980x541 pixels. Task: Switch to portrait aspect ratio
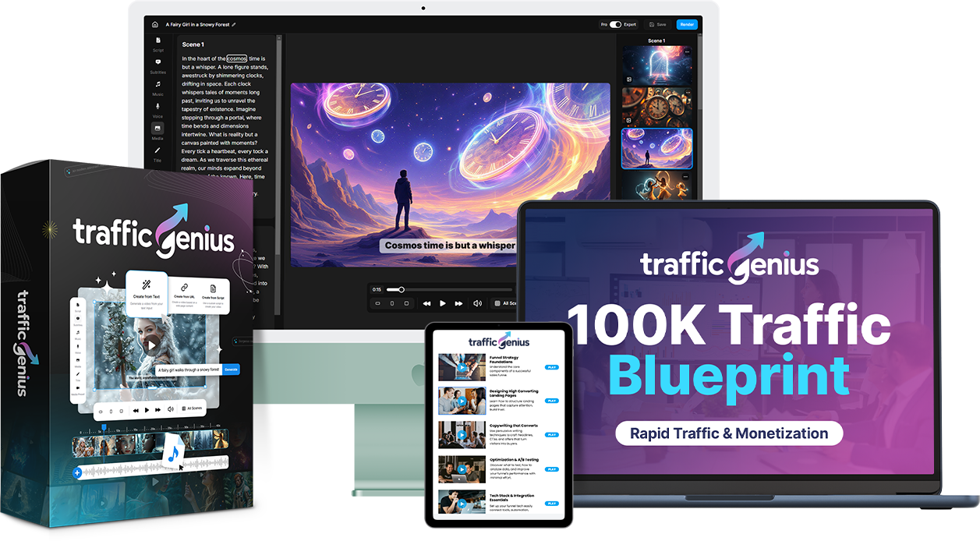coord(392,303)
